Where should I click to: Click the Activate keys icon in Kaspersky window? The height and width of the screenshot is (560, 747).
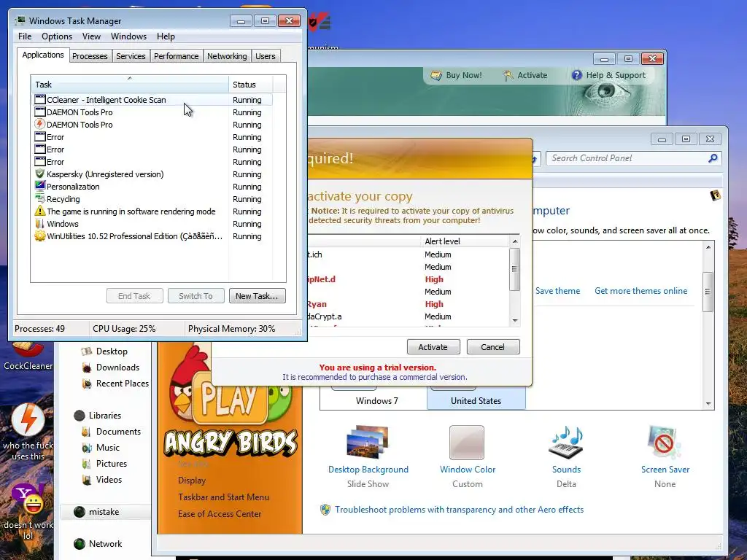(x=508, y=75)
